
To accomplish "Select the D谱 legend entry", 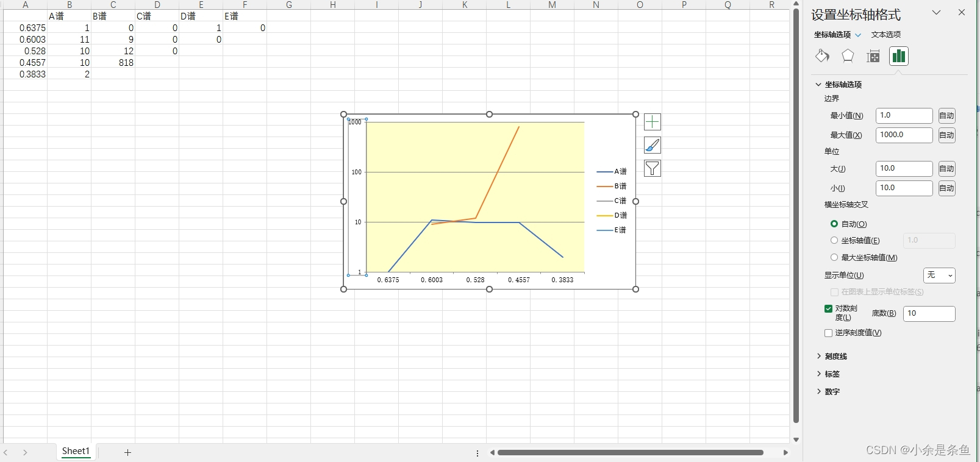I will (612, 216).
